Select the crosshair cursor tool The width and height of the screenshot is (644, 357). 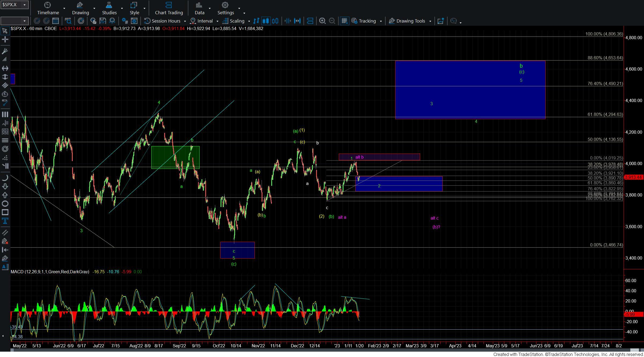(5, 40)
